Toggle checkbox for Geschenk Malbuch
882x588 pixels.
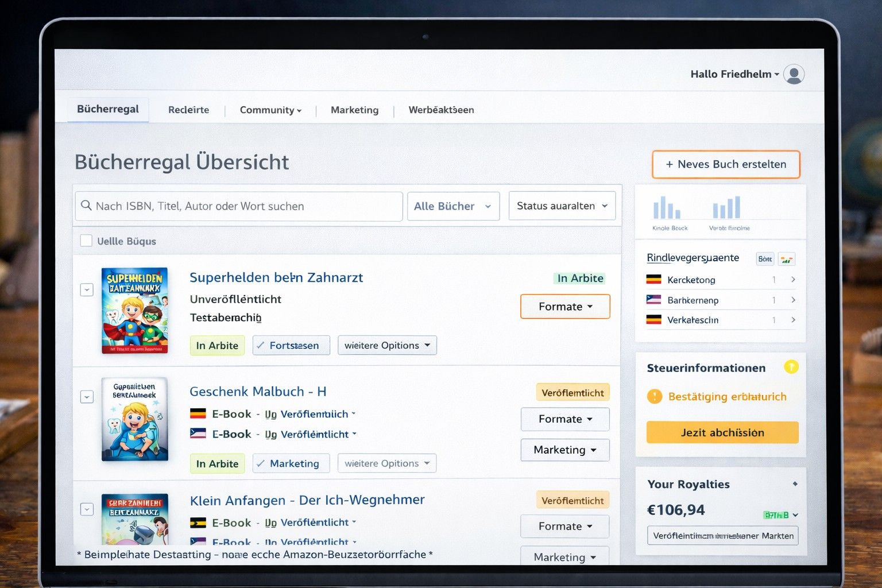tap(87, 397)
